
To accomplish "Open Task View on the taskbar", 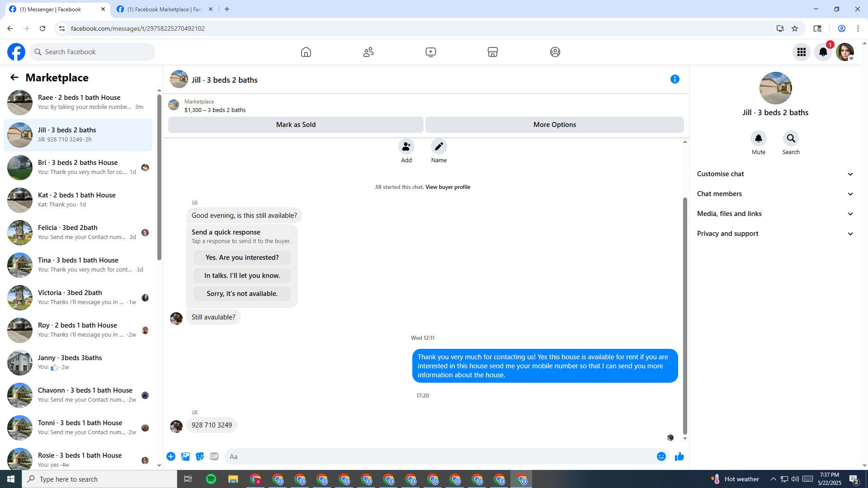I will [x=188, y=479].
